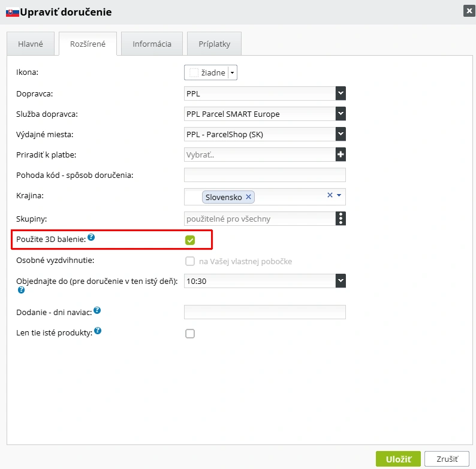Enable Len tie isté produkty checkbox

click(x=190, y=334)
